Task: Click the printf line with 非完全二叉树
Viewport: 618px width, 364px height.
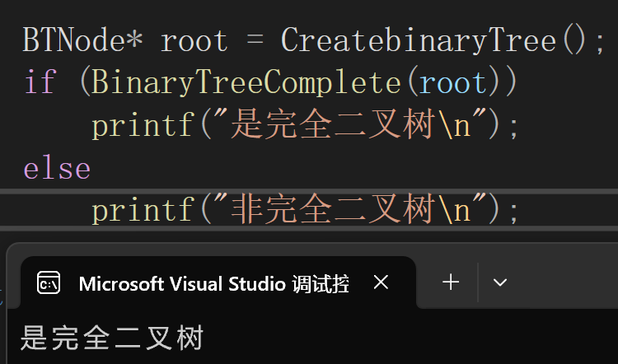Action: pyautogui.click(x=304, y=209)
